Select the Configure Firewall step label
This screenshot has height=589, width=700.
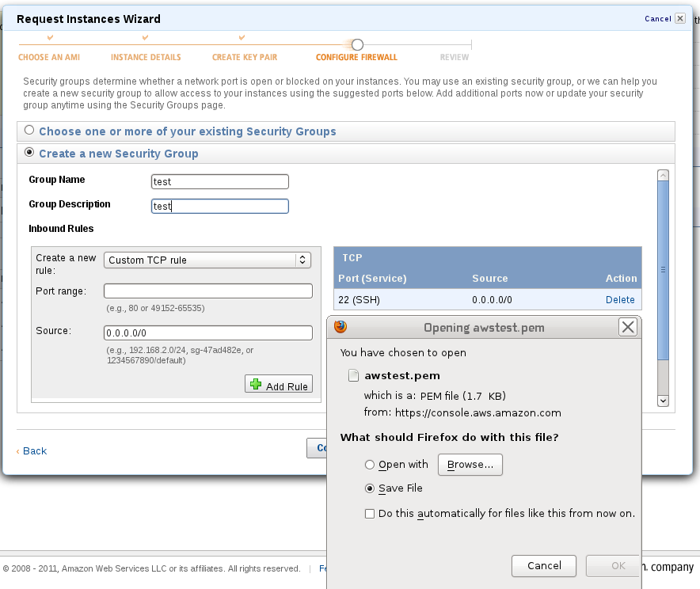click(356, 57)
